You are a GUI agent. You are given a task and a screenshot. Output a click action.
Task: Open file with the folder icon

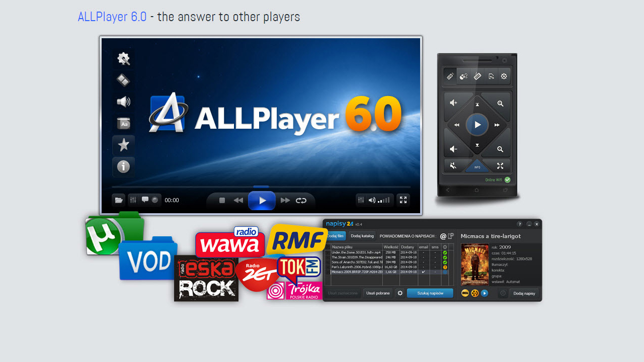(119, 200)
